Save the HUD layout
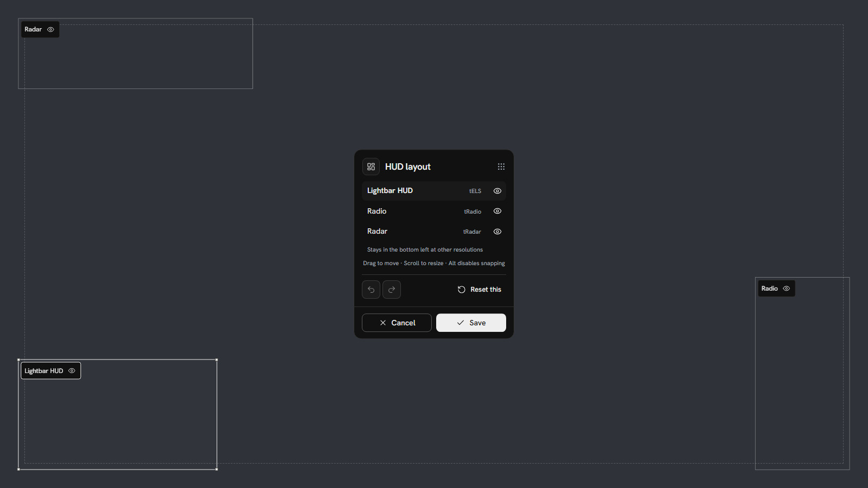 pyautogui.click(x=471, y=323)
